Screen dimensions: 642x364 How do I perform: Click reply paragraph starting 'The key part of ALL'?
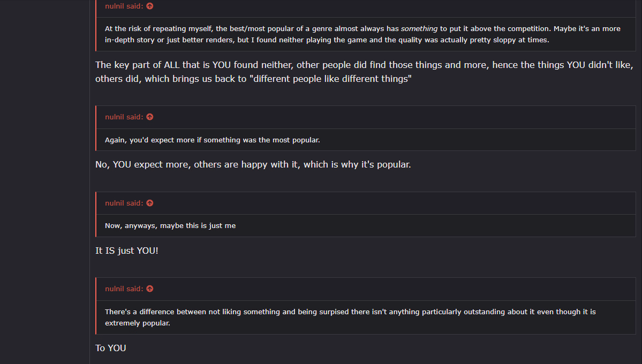point(365,72)
